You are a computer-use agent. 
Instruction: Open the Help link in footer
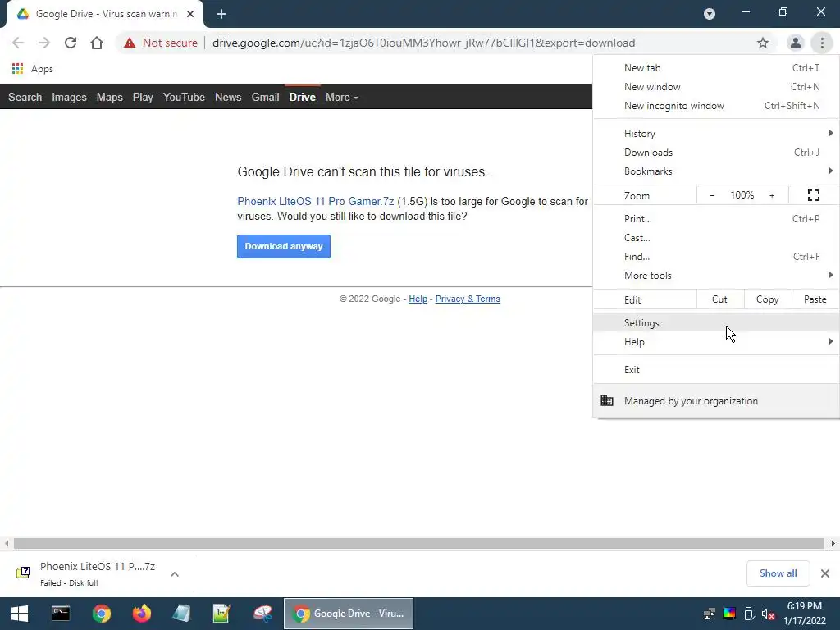(x=418, y=299)
